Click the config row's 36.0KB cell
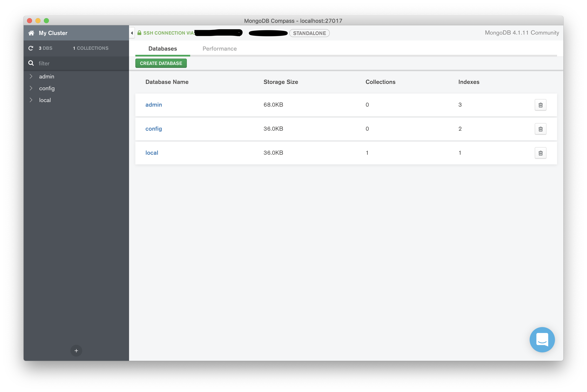 273,129
